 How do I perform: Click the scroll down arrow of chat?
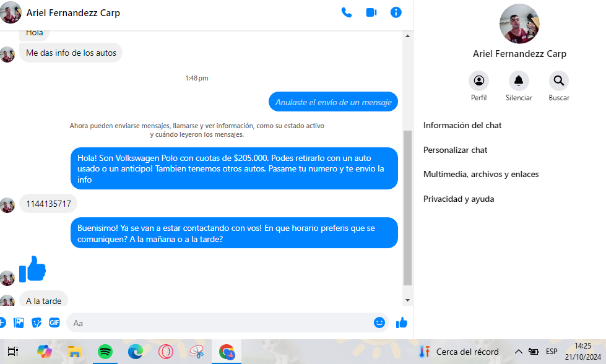tap(407, 300)
